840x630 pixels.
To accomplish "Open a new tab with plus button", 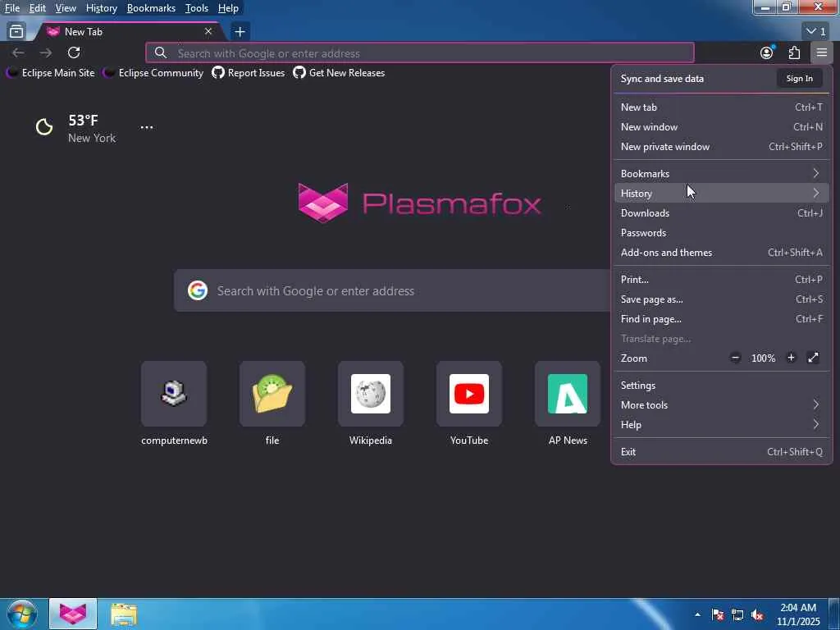I will pos(240,32).
